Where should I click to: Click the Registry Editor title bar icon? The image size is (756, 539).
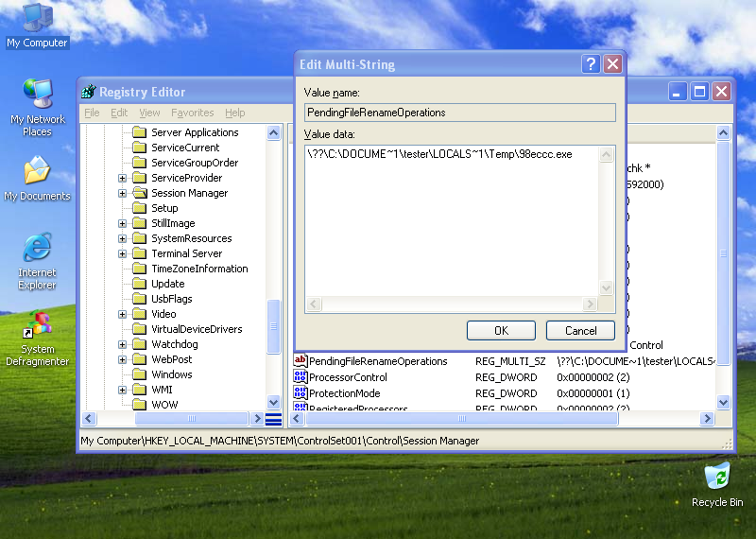click(88, 91)
